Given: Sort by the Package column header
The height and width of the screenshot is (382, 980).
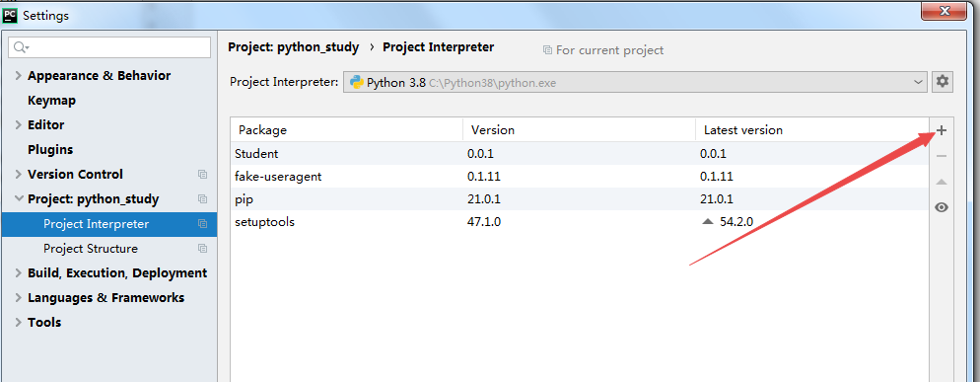Looking at the screenshot, I should (347, 130).
